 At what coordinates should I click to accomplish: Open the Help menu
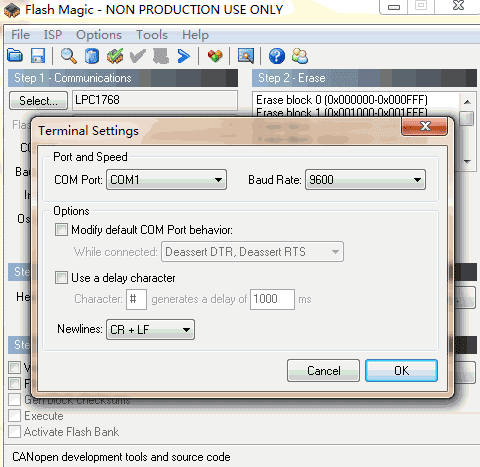point(195,35)
